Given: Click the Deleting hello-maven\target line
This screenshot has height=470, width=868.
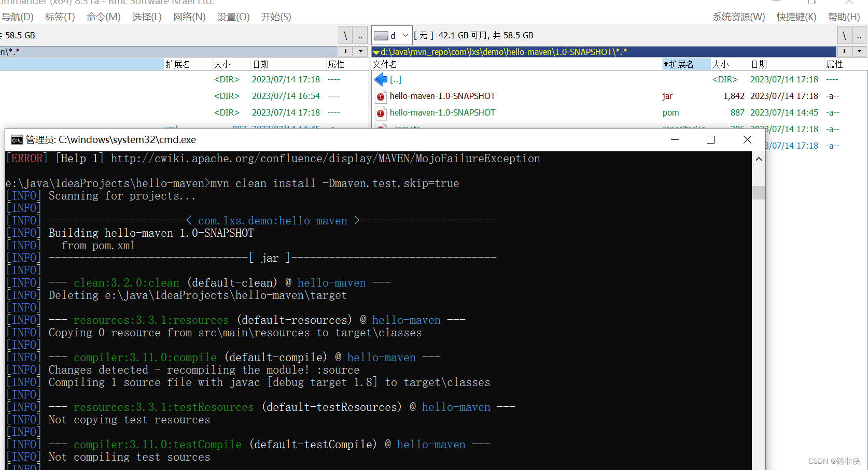Looking at the screenshot, I should pyautogui.click(x=198, y=295).
